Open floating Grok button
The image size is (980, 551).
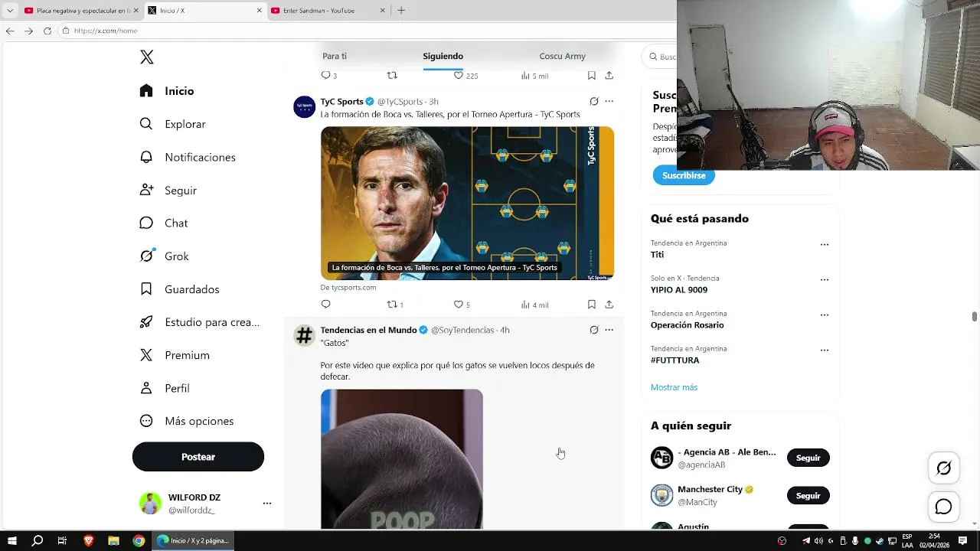pyautogui.click(x=943, y=468)
